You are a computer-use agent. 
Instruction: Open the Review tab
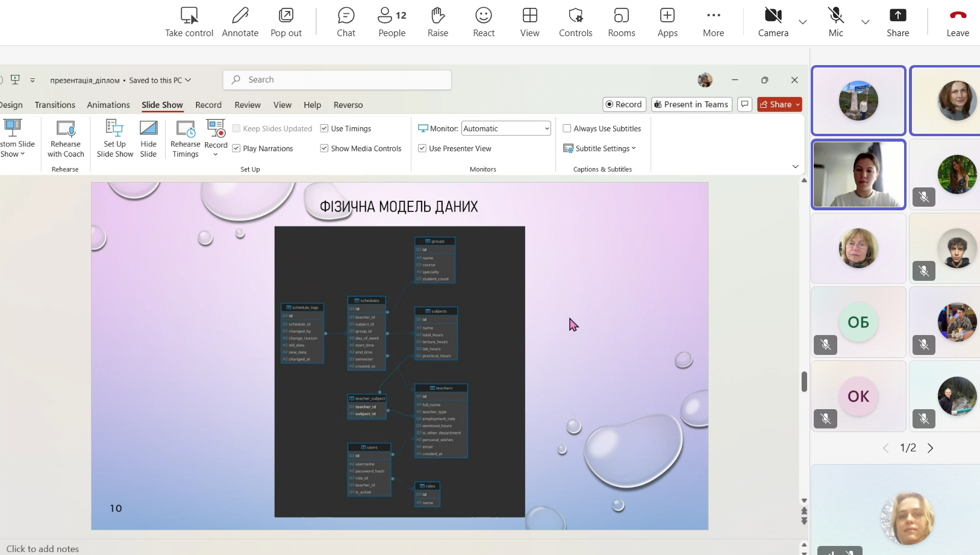pyautogui.click(x=248, y=105)
